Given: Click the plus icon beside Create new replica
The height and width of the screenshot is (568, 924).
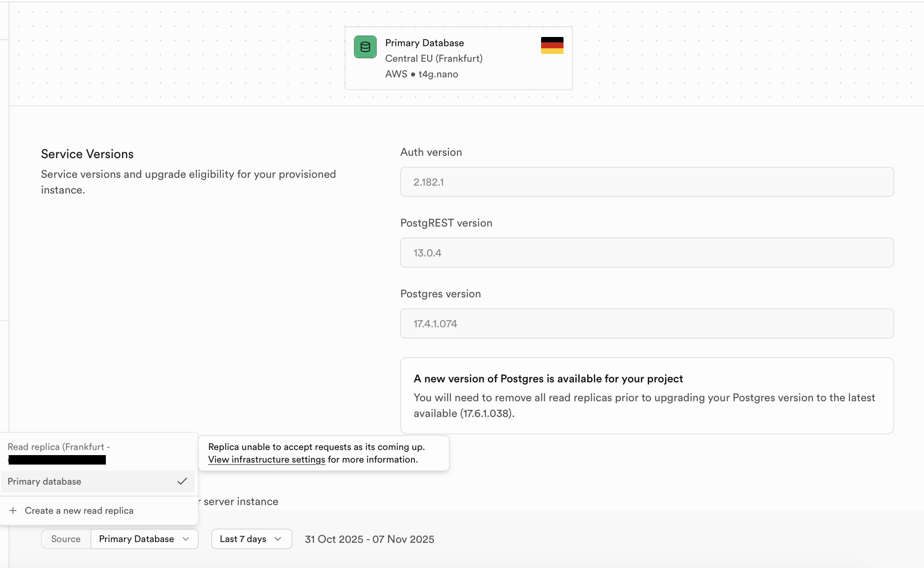Looking at the screenshot, I should pos(13,511).
